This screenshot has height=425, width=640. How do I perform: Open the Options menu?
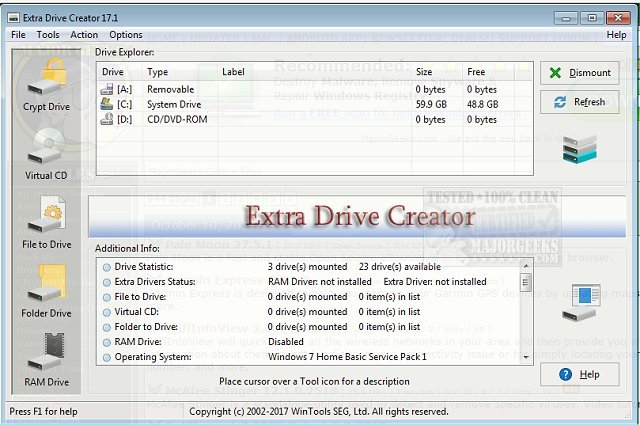point(126,35)
